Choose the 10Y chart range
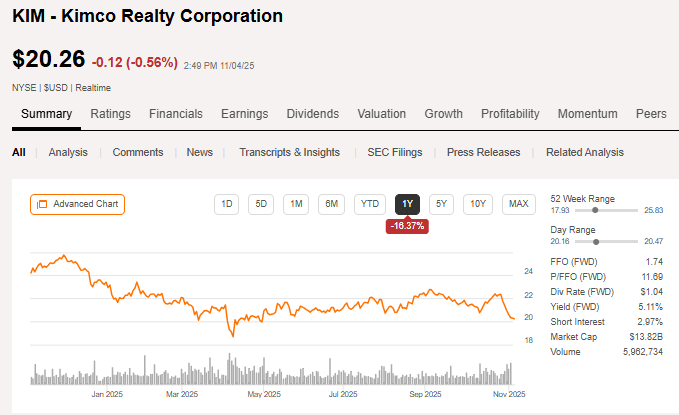Image resolution: width=679 pixels, height=415 pixels. click(478, 204)
